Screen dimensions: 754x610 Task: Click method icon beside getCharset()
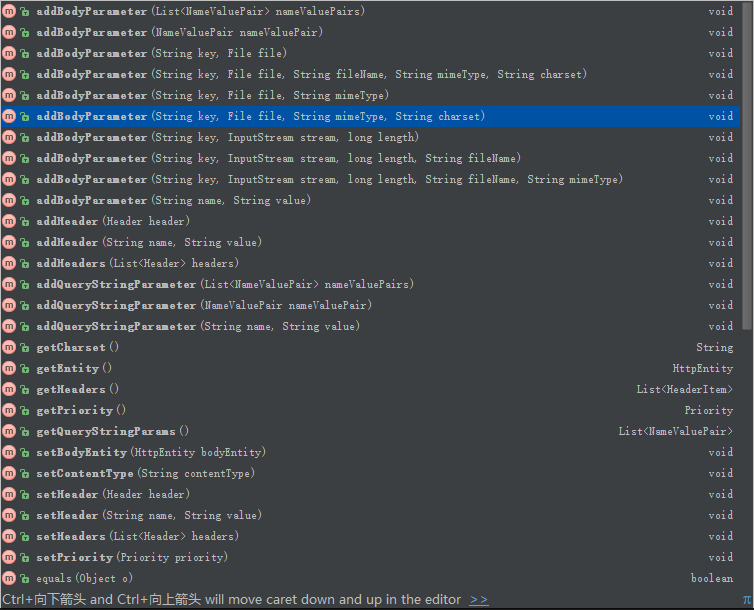9,347
